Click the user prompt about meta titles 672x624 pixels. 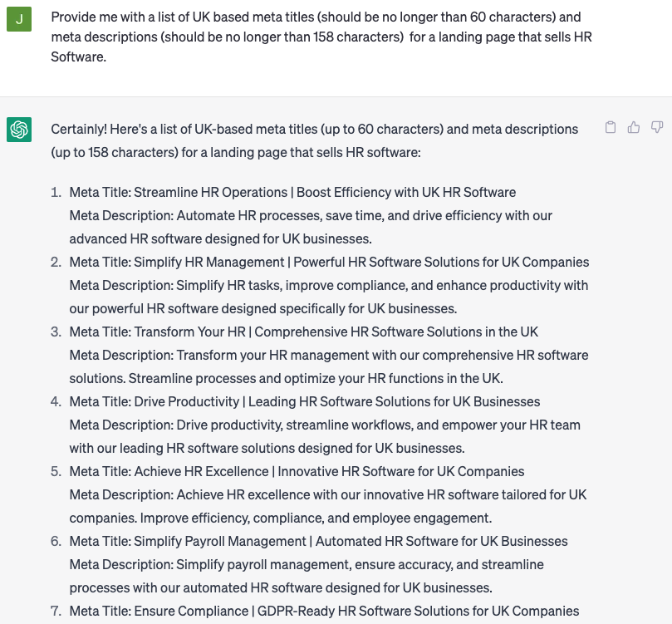[x=321, y=37]
